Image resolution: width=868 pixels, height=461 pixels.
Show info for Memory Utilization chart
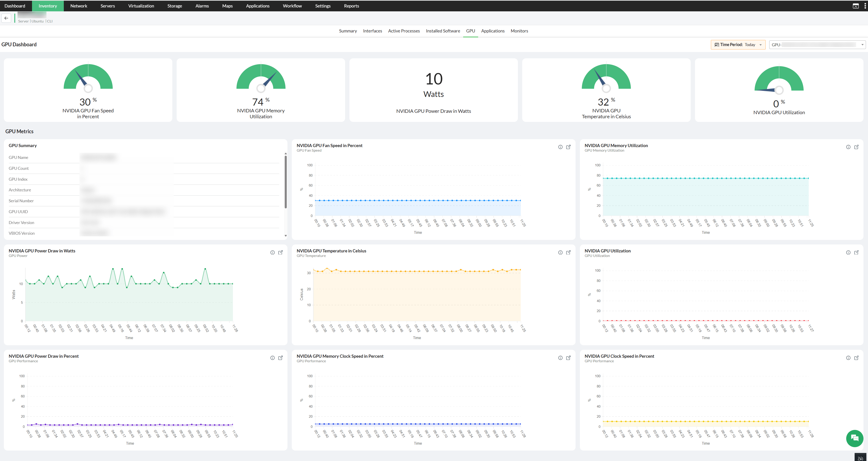pyautogui.click(x=848, y=147)
